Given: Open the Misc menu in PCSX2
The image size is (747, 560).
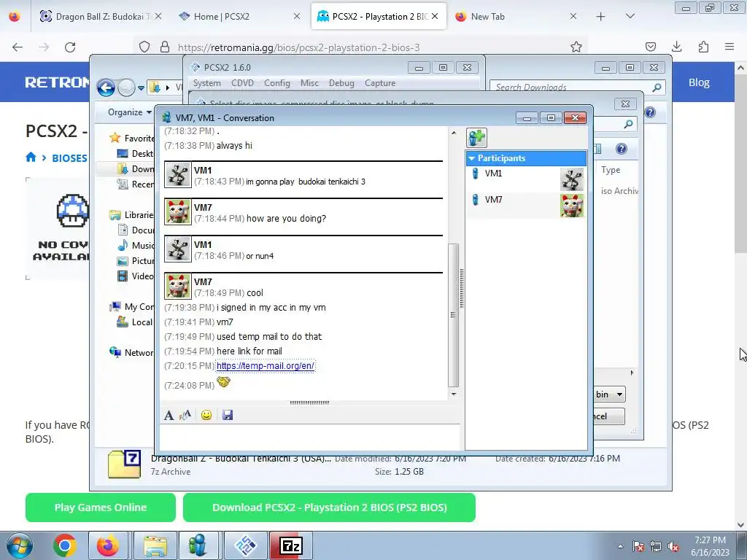Looking at the screenshot, I should click(x=309, y=83).
